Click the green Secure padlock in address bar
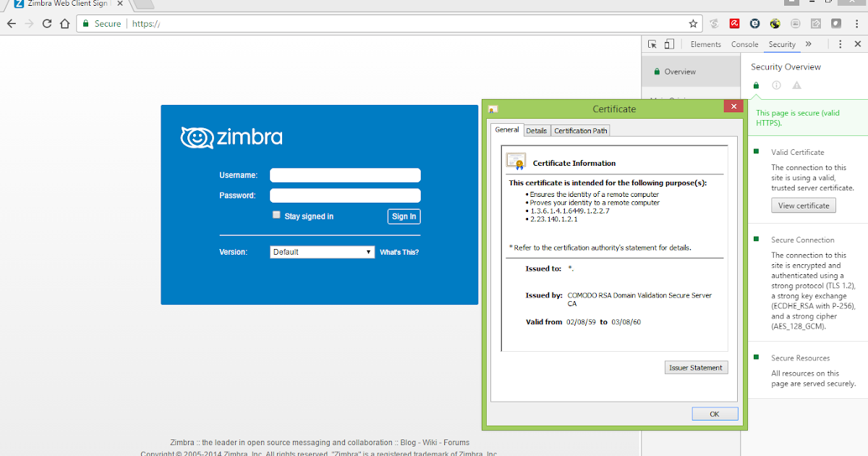 click(x=85, y=24)
